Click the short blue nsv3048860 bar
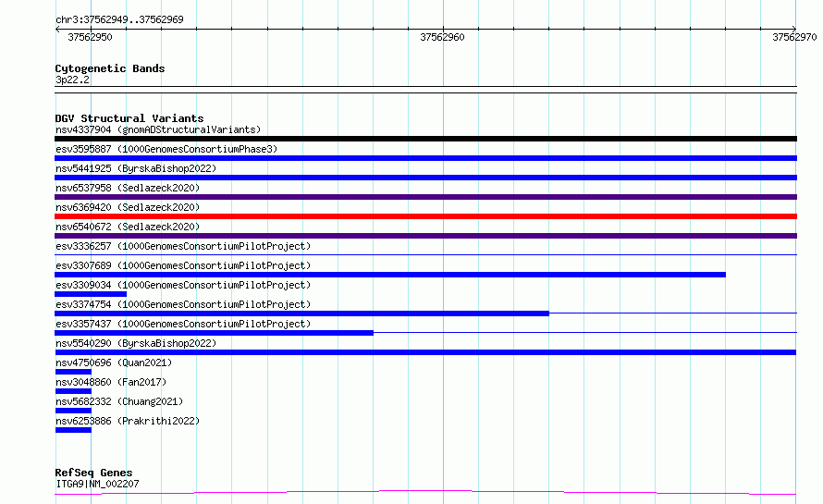The width and height of the screenshot is (823, 504). [x=73, y=391]
